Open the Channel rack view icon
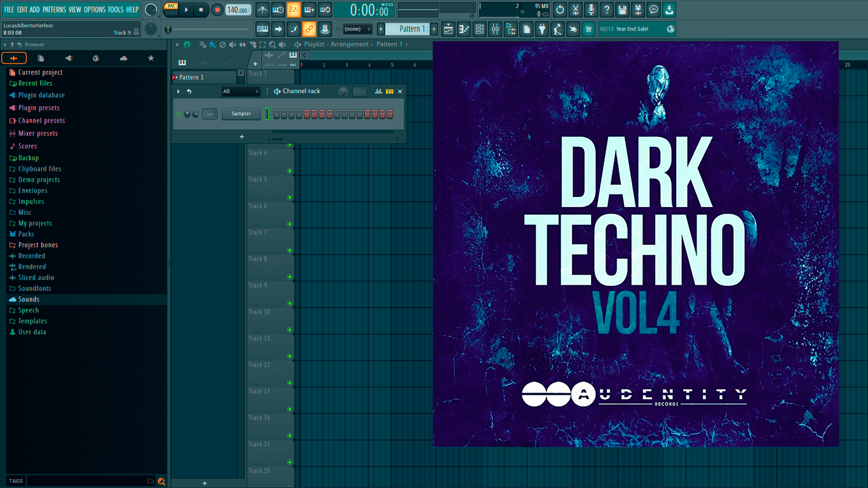Image resolution: width=868 pixels, height=488 pixels. [480, 29]
